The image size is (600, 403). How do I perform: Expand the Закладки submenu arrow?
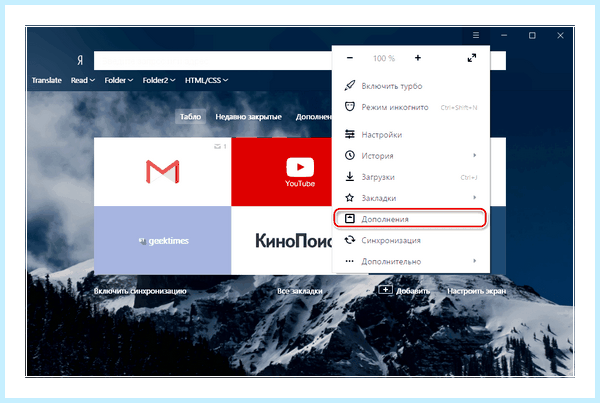pyautogui.click(x=474, y=197)
